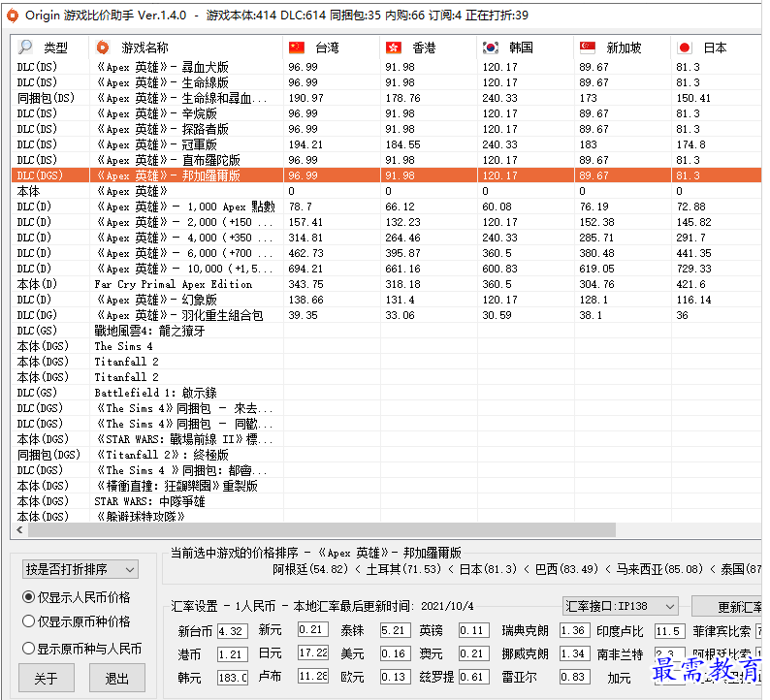Click the 英镑 exchange rate field
The width and height of the screenshot is (770, 700).
pyautogui.click(x=474, y=630)
